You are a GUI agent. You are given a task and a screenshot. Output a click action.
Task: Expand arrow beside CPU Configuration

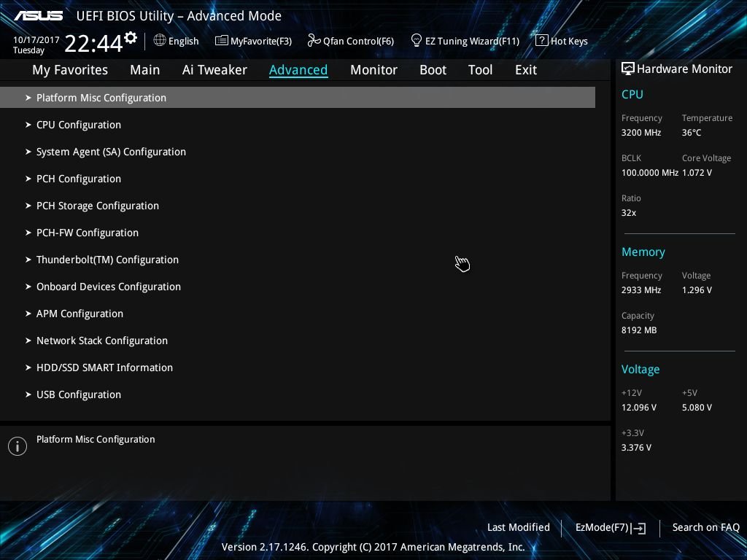click(x=28, y=125)
